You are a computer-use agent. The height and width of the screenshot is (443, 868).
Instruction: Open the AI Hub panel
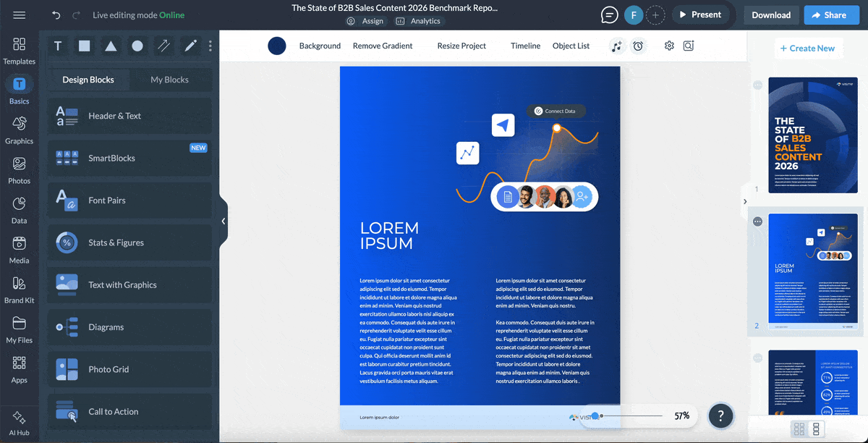point(20,422)
